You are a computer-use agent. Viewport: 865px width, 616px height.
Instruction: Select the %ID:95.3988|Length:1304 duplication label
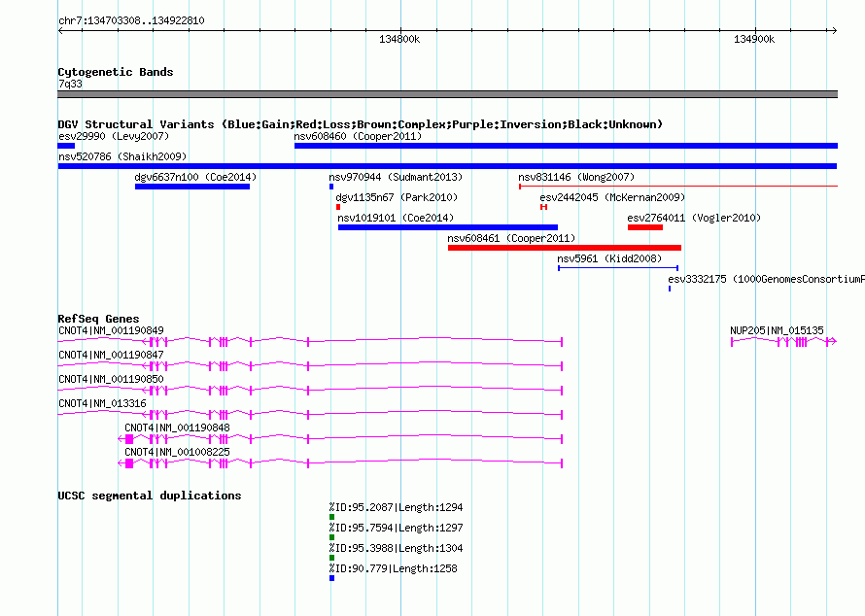pyautogui.click(x=396, y=548)
